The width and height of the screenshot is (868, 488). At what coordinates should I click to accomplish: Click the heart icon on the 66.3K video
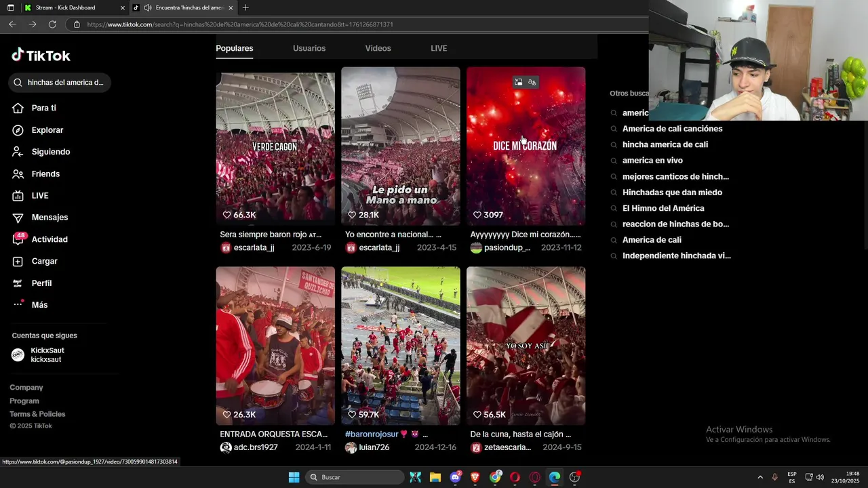226,215
